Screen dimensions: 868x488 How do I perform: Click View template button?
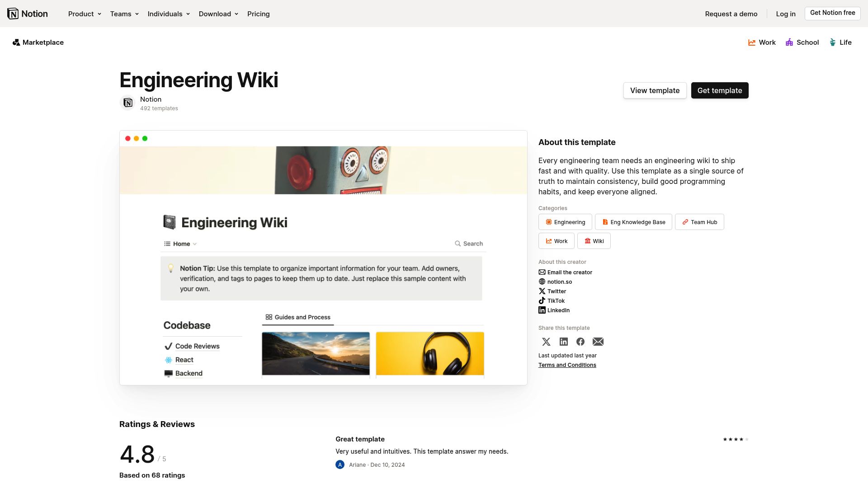click(655, 90)
